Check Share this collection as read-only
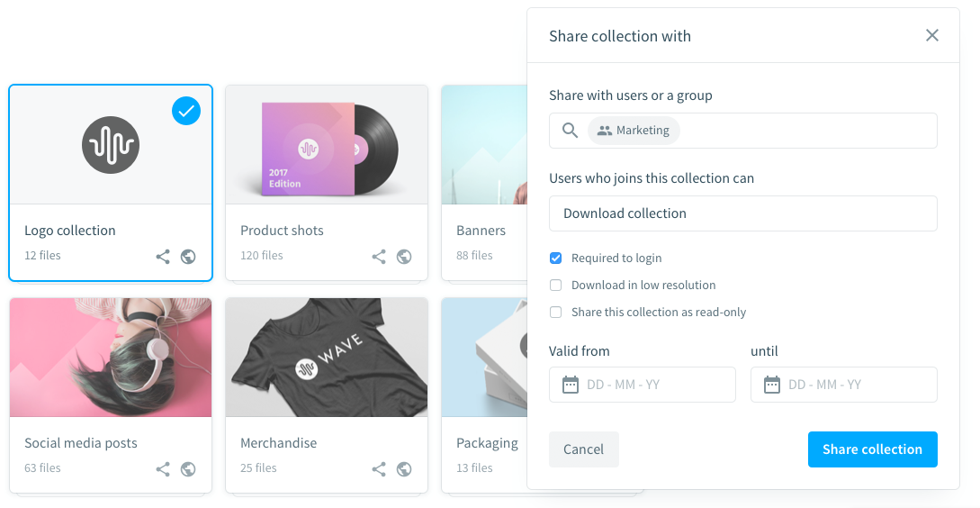 [x=555, y=313]
